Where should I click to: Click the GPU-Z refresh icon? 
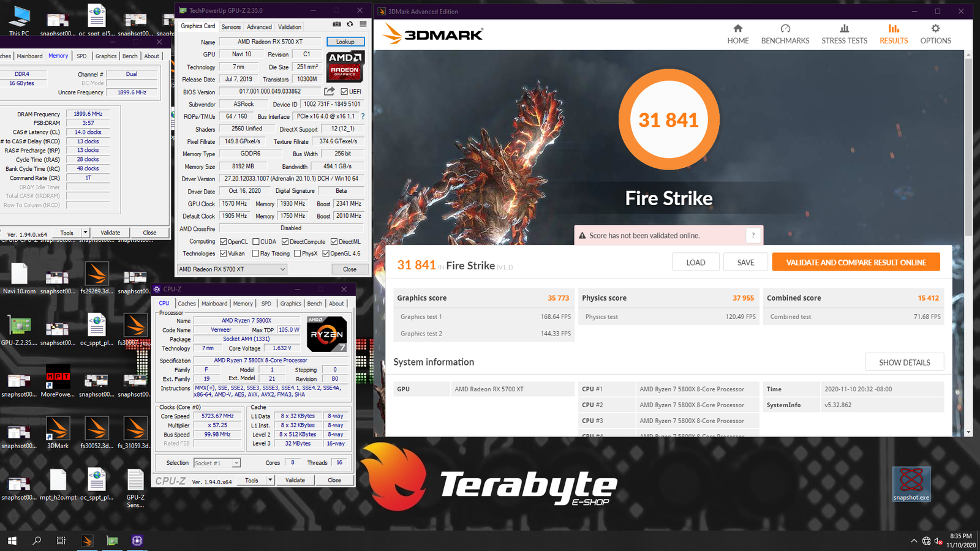click(x=350, y=24)
